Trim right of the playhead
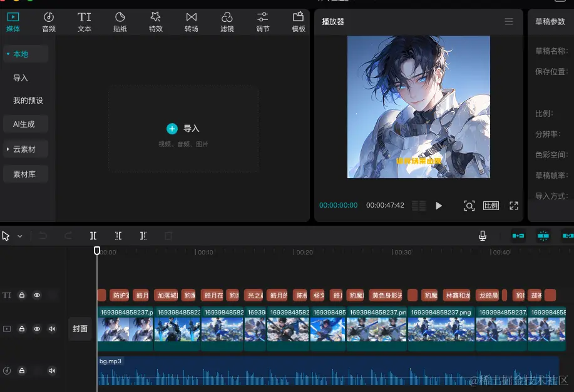This screenshot has width=574, height=392. click(143, 236)
